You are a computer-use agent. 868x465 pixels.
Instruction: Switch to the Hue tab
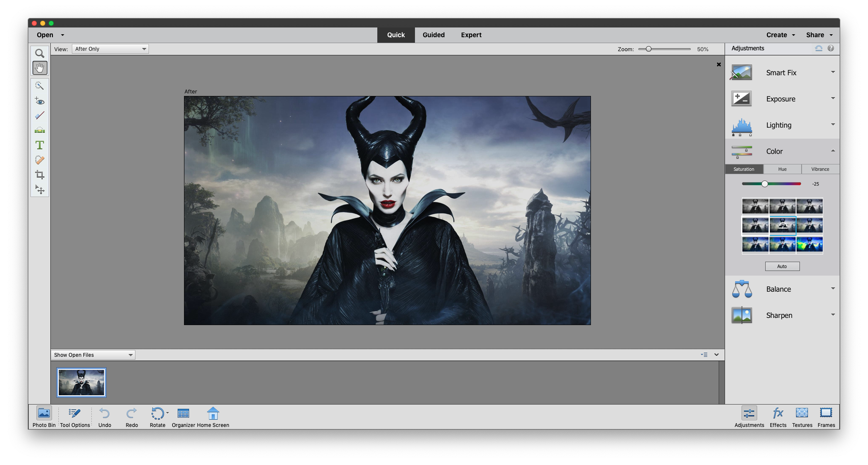pyautogui.click(x=782, y=169)
